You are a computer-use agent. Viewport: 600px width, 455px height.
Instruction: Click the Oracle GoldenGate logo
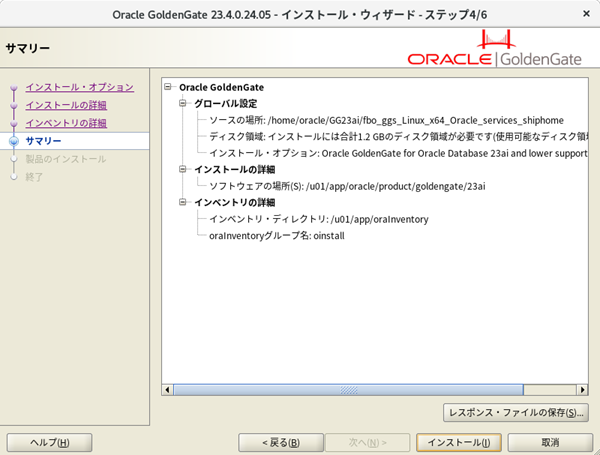tap(494, 48)
